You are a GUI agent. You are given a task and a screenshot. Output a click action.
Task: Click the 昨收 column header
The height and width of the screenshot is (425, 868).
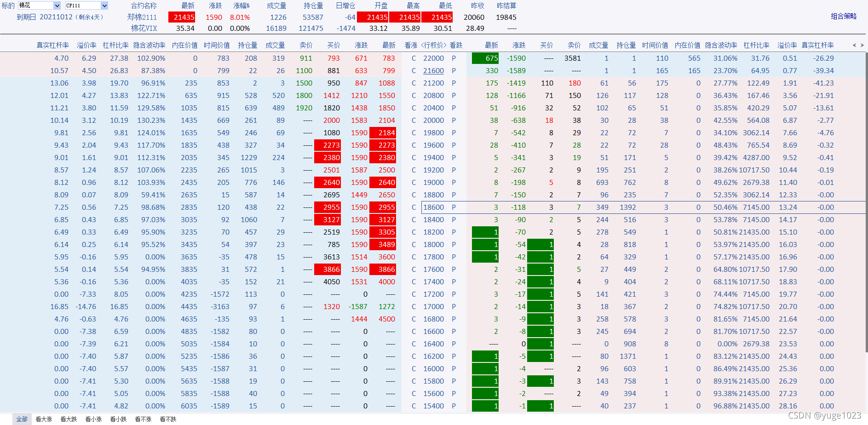point(477,6)
